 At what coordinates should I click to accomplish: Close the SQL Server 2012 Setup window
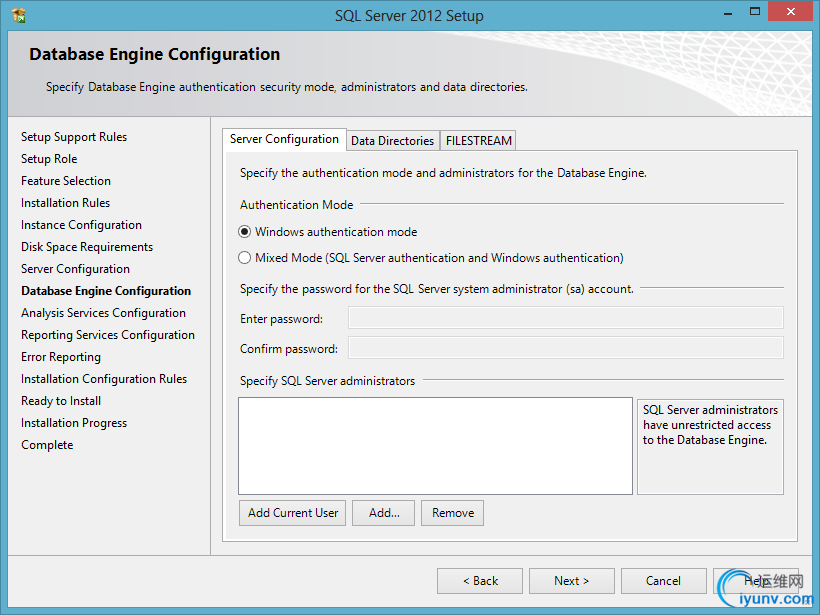(x=790, y=11)
